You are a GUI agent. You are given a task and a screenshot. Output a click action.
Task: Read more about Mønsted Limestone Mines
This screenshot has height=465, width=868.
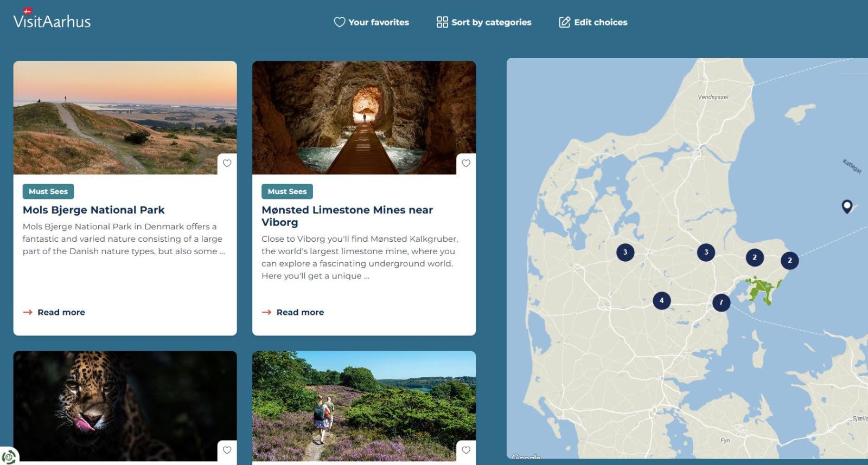(x=293, y=312)
